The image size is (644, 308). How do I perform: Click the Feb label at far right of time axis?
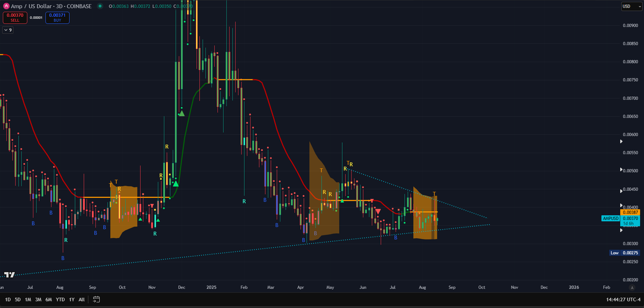[x=606, y=288]
